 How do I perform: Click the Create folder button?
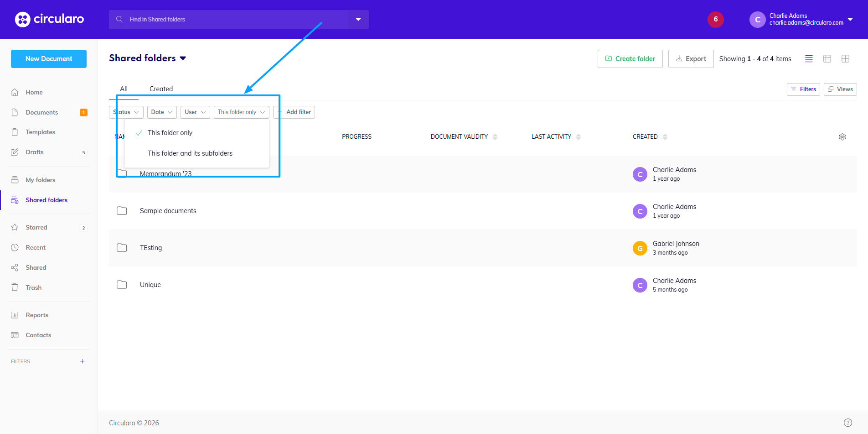[630, 59]
